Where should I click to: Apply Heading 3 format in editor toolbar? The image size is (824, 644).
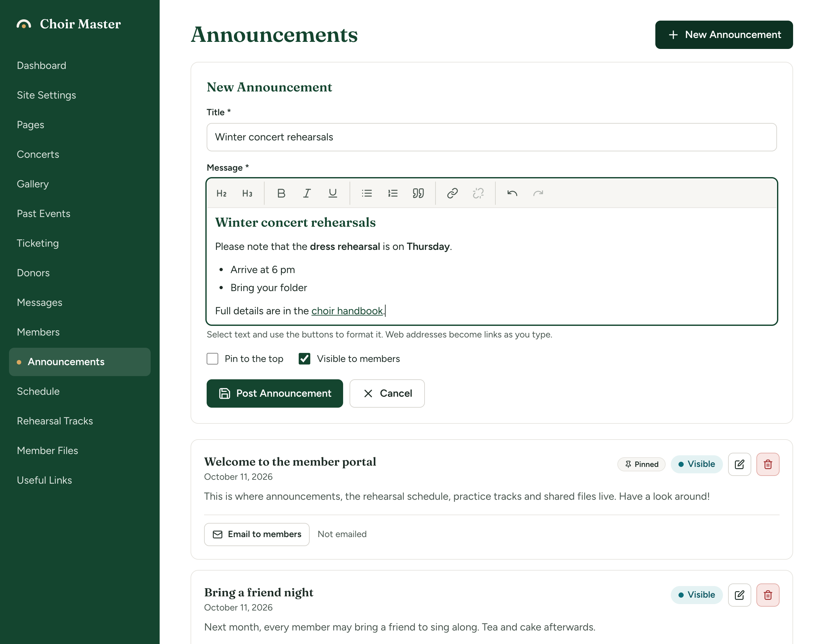point(247,193)
